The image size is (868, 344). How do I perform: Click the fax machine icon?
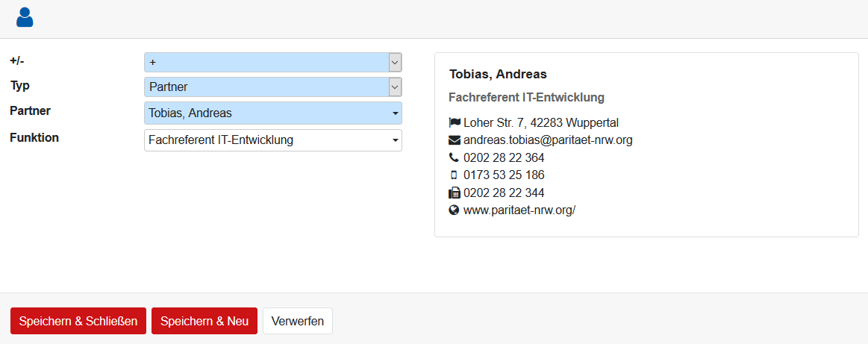pos(455,193)
